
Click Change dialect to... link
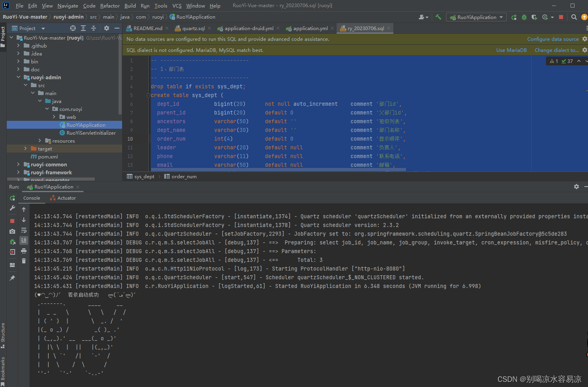pos(556,50)
